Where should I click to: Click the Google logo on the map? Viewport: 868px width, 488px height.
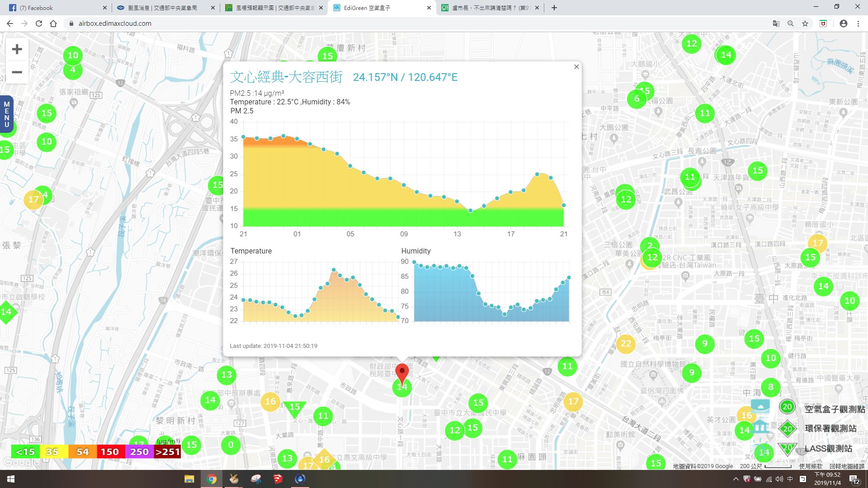click(21, 463)
